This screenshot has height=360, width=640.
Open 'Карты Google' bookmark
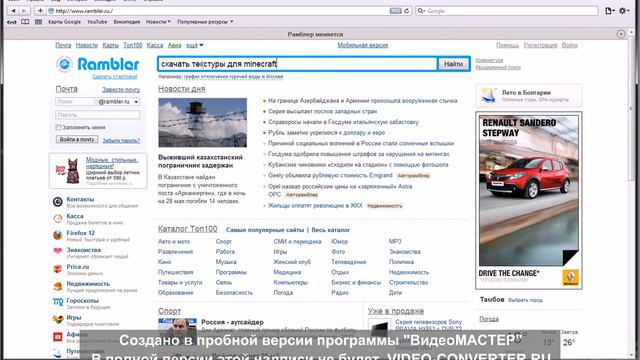pyautogui.click(x=64, y=22)
